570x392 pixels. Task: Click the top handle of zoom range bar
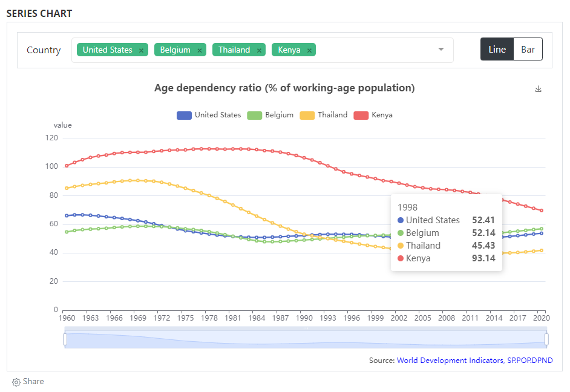tap(306, 328)
